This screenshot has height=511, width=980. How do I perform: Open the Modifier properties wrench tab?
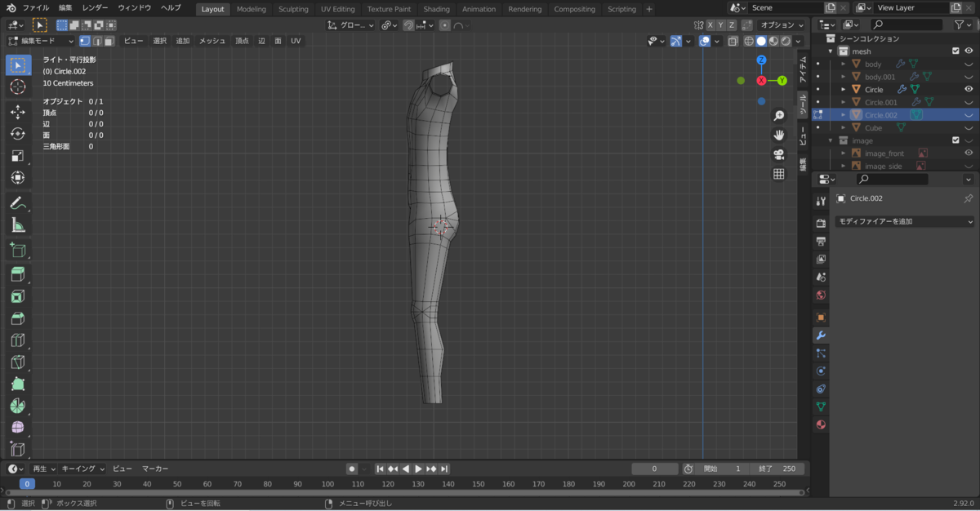pyautogui.click(x=821, y=335)
